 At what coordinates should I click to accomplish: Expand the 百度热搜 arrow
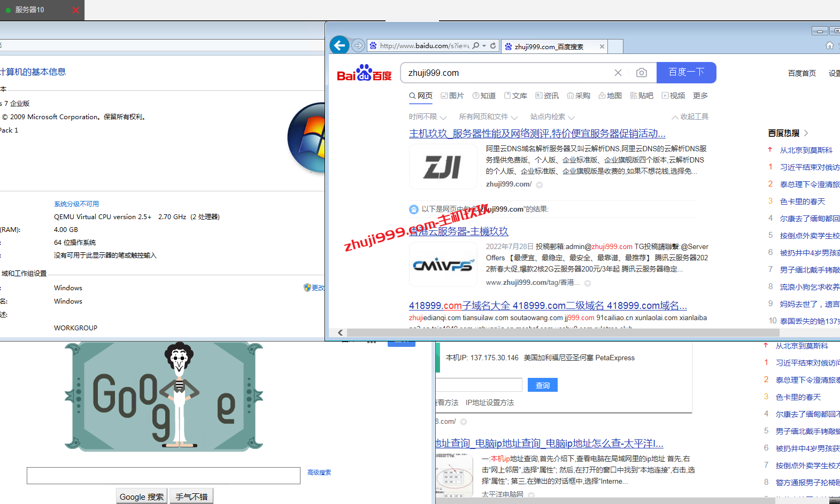[806, 133]
